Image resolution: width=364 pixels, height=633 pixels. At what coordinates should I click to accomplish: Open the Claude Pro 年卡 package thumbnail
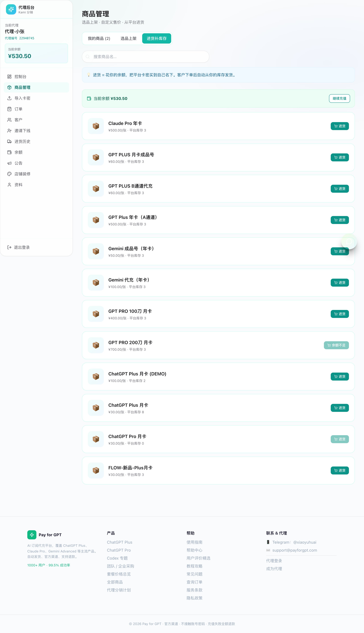(96, 126)
